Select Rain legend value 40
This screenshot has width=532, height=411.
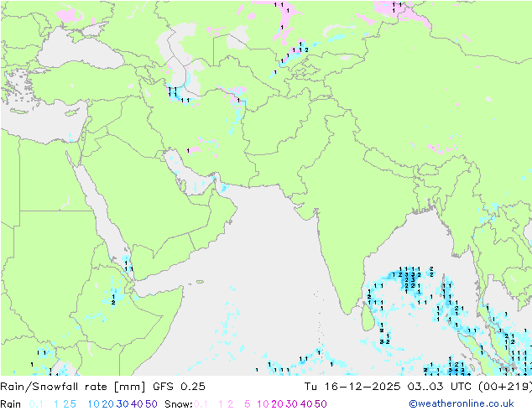tap(137, 404)
